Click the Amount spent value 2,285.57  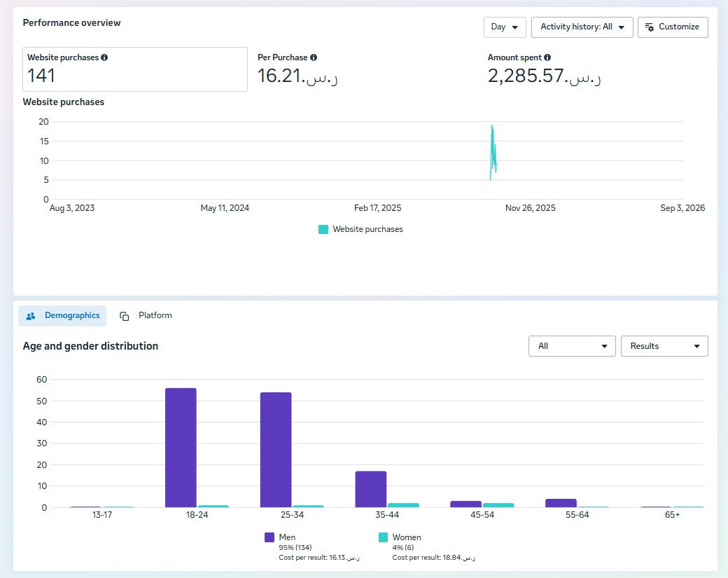pyautogui.click(x=544, y=76)
